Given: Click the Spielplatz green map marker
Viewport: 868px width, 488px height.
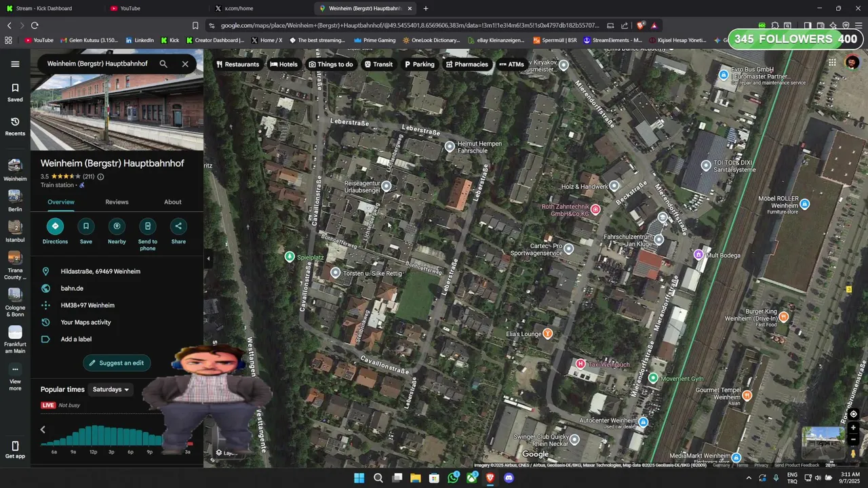Looking at the screenshot, I should click(290, 256).
